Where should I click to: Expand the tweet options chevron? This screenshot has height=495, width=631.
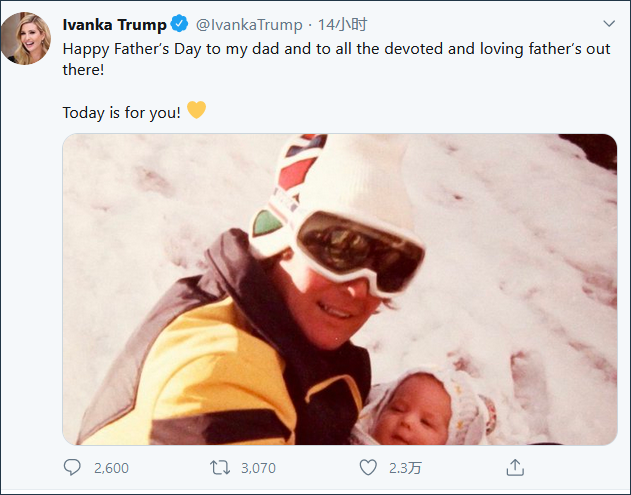(x=609, y=23)
